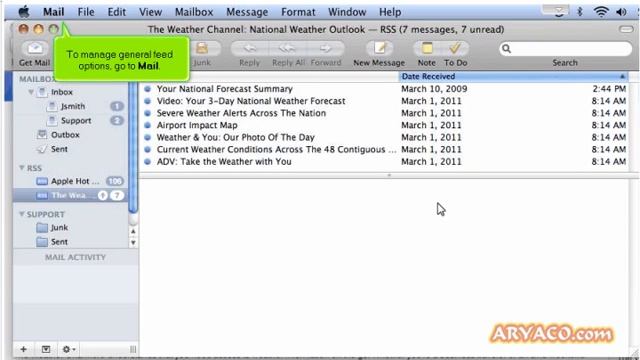Open 'Video: Your 3-Day National Weather Forecast'
Image resolution: width=640 pixels, height=360 pixels.
click(x=251, y=101)
